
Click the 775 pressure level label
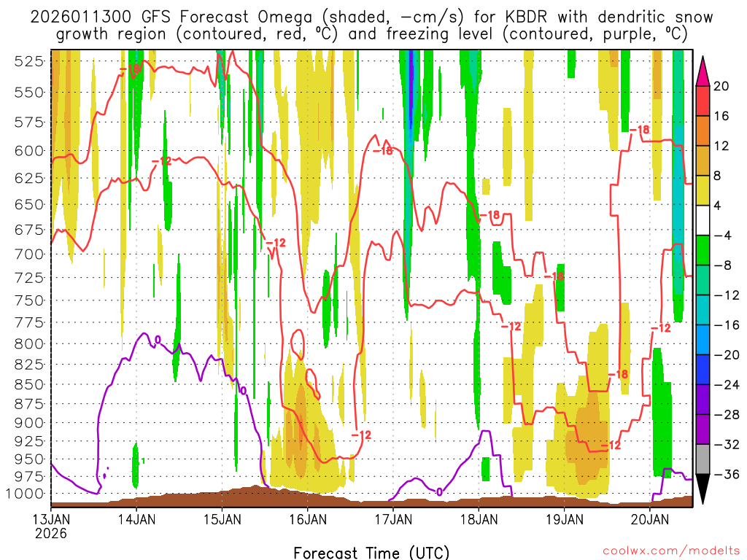pyautogui.click(x=28, y=322)
